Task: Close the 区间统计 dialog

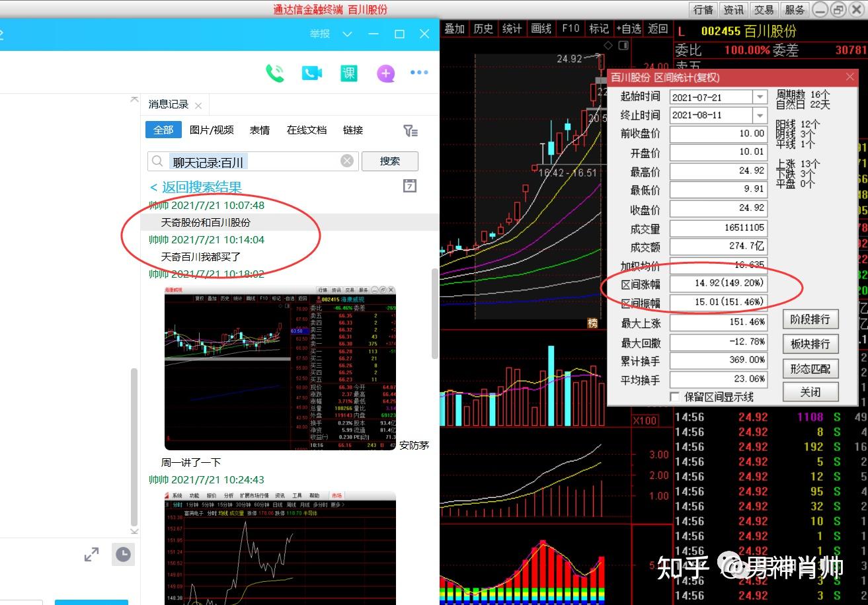Action: click(850, 77)
